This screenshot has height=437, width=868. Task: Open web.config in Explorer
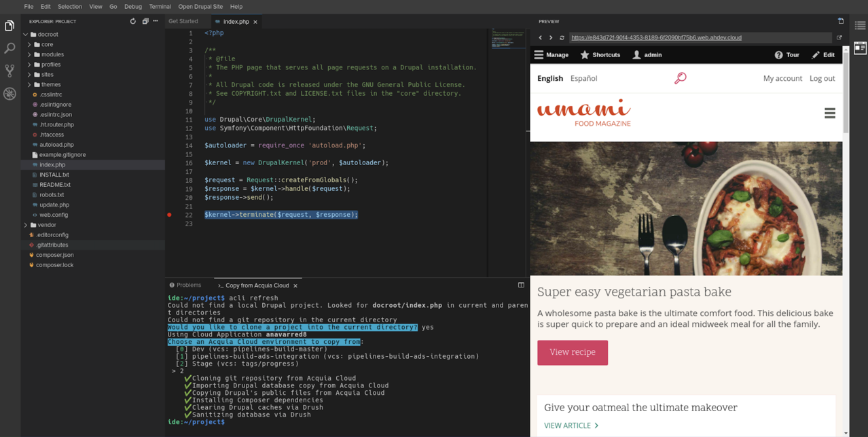[x=53, y=215]
